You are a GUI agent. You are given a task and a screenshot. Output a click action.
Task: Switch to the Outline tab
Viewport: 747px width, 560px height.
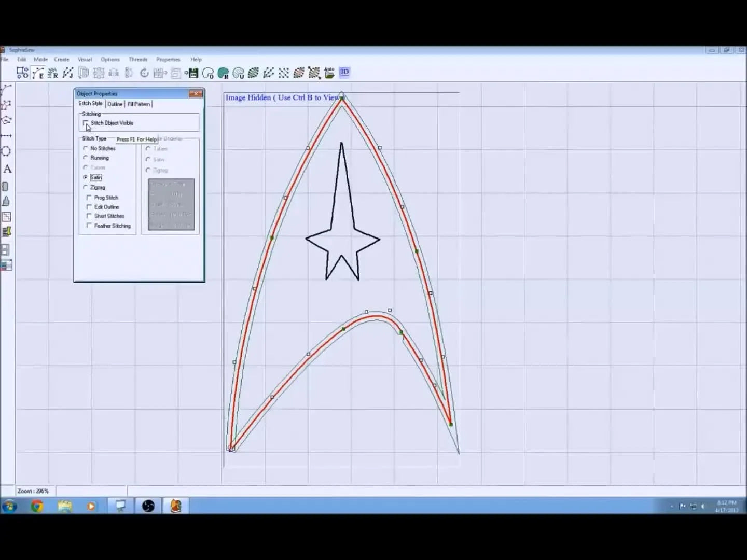coord(115,104)
